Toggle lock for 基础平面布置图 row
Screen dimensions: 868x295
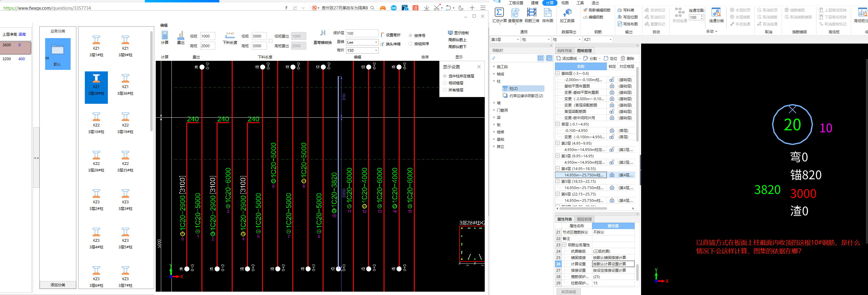point(612,86)
